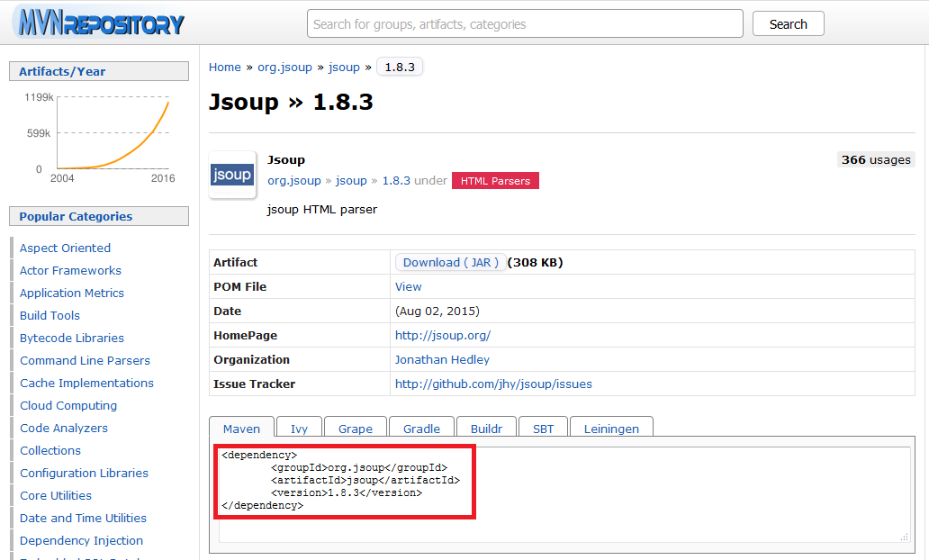Click the HTML Parsers category tag

(495, 181)
